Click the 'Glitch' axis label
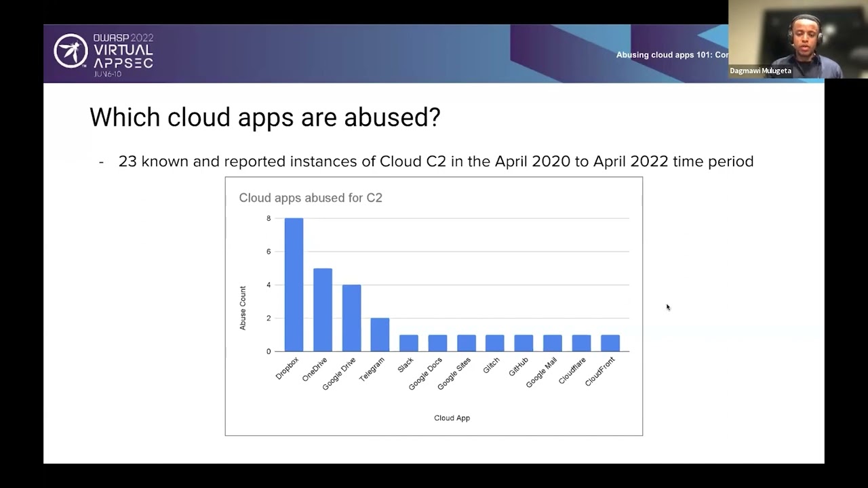 tap(492, 365)
